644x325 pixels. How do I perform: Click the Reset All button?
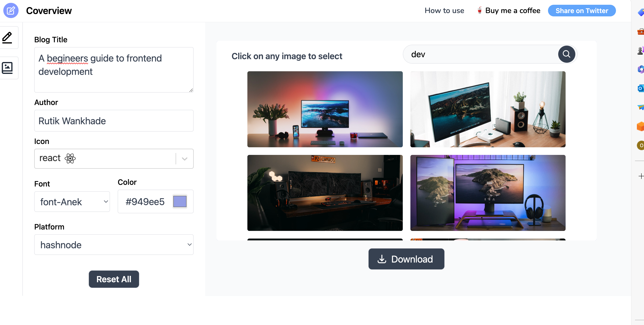[x=114, y=279]
